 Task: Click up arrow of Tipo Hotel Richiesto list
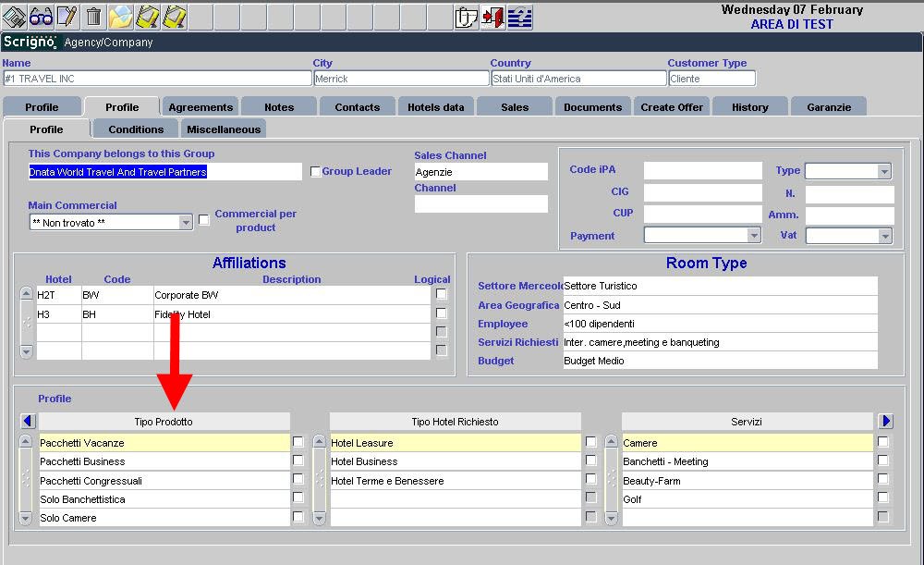coord(319,441)
